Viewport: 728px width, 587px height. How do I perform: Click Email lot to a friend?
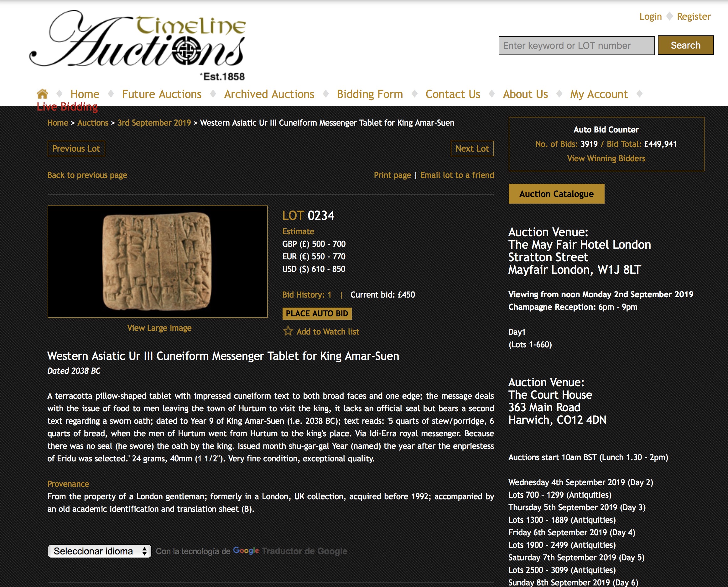(x=457, y=175)
